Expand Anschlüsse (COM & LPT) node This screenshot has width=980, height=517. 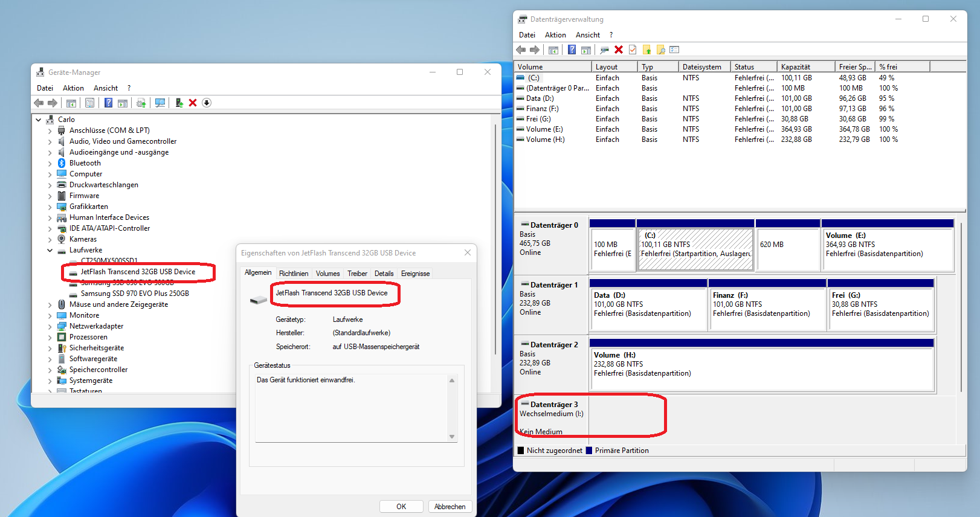coord(50,130)
